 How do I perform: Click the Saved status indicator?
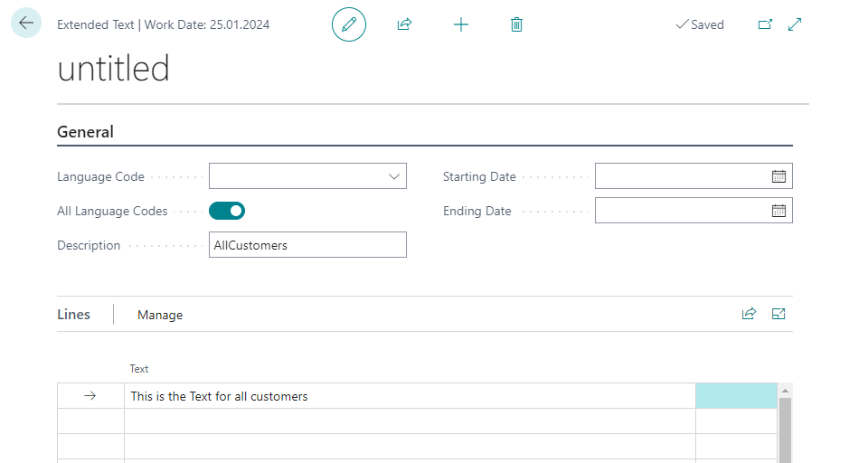click(x=700, y=24)
